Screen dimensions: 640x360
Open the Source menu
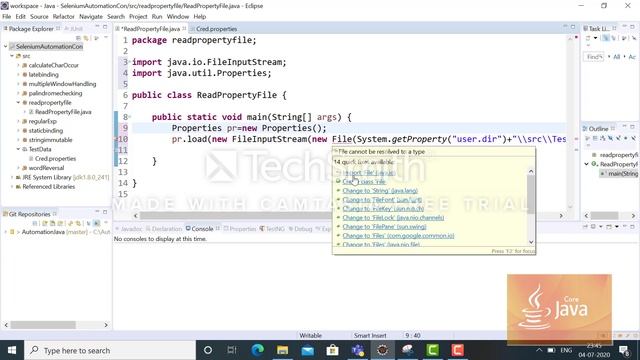coord(39,17)
